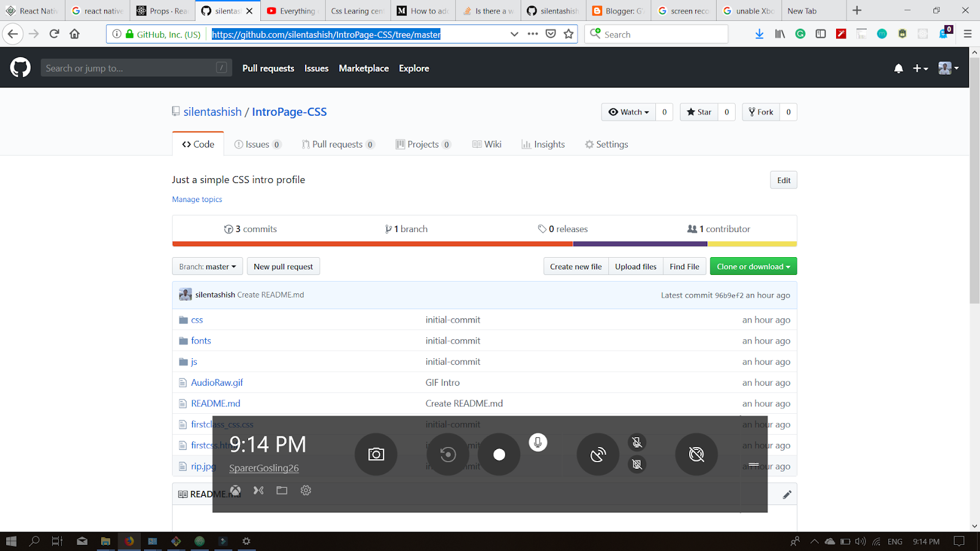The image size is (980, 551).
Task: Take a screenshot using the Game Bar camera icon
Action: tap(375, 454)
